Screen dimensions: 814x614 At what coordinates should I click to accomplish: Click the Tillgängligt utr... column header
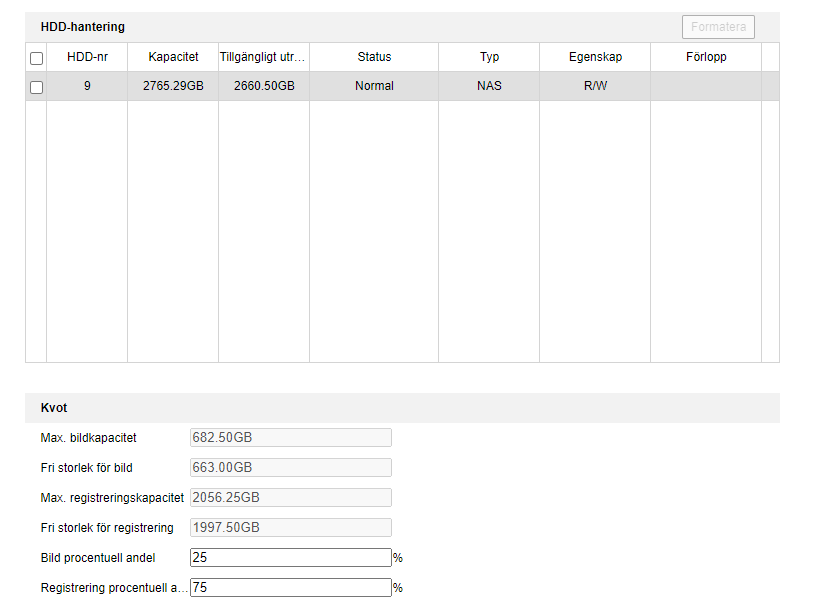264,57
